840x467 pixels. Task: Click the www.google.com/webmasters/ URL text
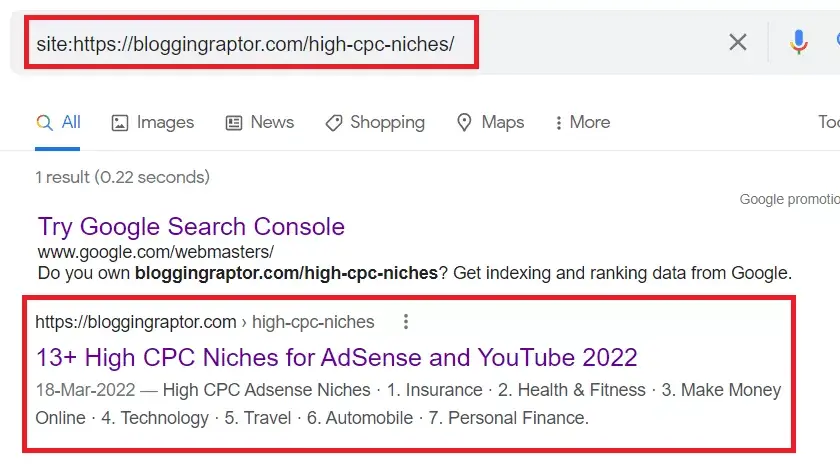[156, 251]
